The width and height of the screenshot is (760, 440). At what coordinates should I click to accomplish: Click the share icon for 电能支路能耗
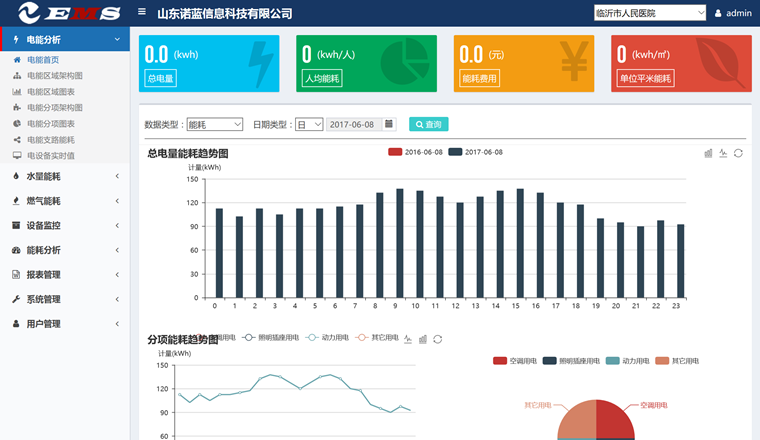17,140
